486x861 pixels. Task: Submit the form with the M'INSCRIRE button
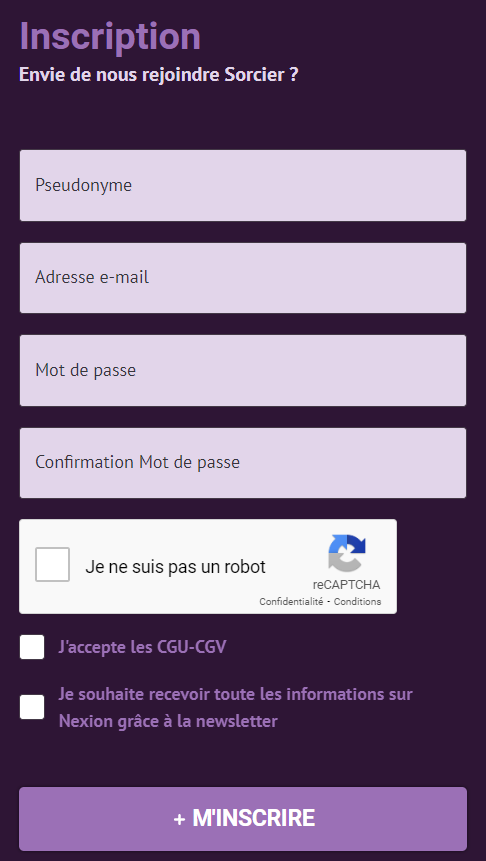tap(243, 819)
